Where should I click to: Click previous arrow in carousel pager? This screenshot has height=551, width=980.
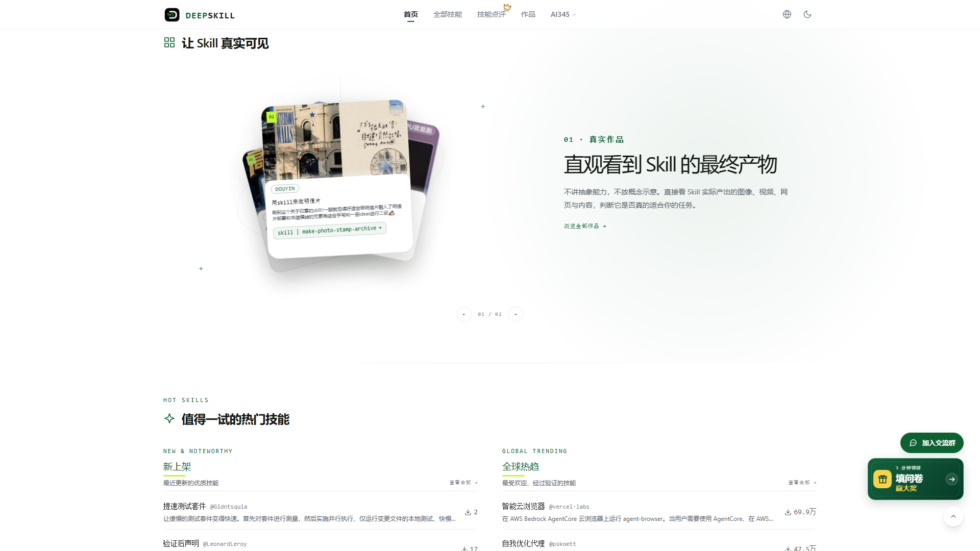[x=464, y=314]
